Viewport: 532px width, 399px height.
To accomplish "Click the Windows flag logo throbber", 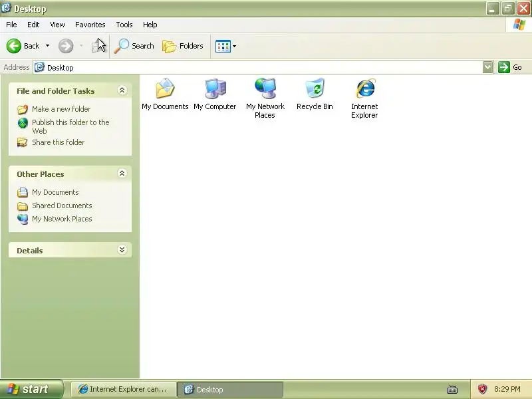I will coord(519,25).
